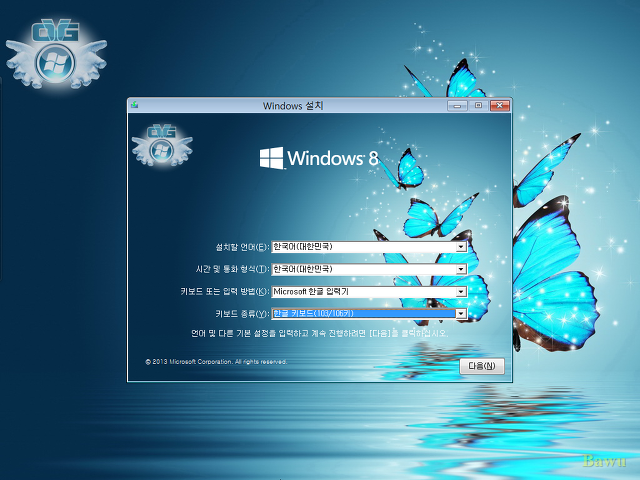Select the 한국어(대한민국) field for 설치할 언어
The height and width of the screenshot is (480, 640).
coord(369,247)
